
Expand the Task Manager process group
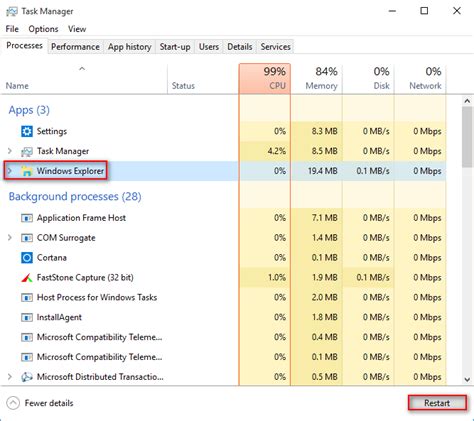coord(10,151)
